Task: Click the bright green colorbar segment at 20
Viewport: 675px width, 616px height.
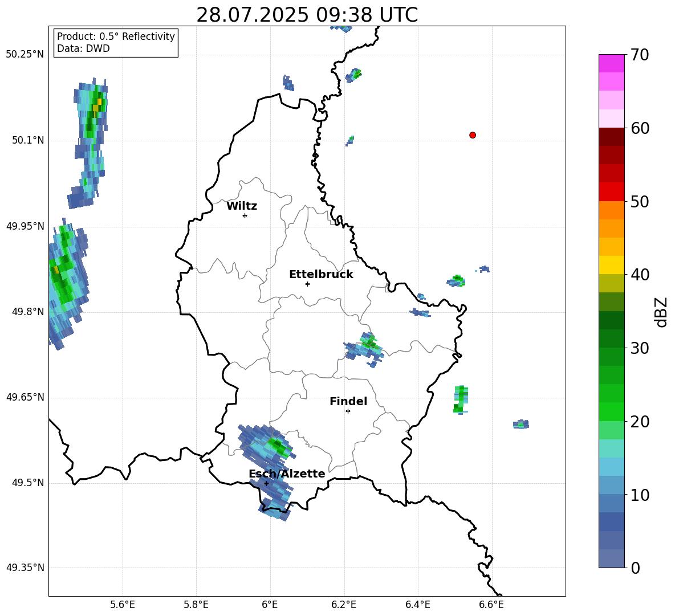Action: tap(611, 411)
